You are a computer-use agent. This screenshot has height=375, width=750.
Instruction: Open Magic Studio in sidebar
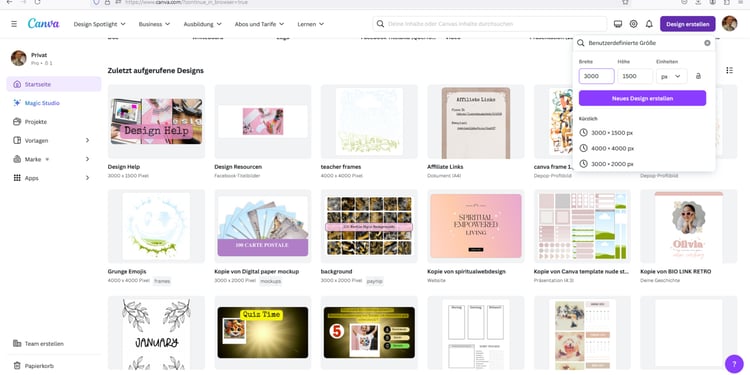(x=54, y=103)
